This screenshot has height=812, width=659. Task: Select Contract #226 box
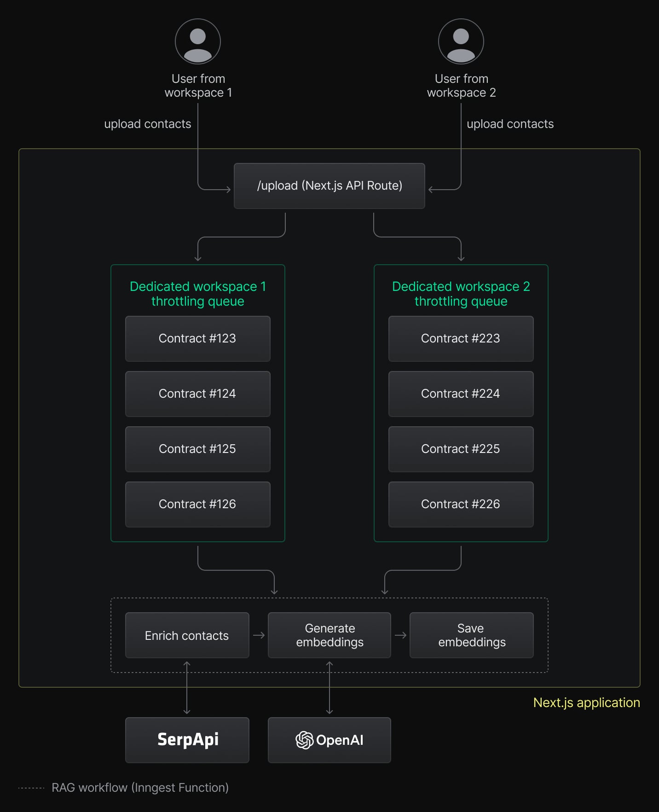click(461, 504)
